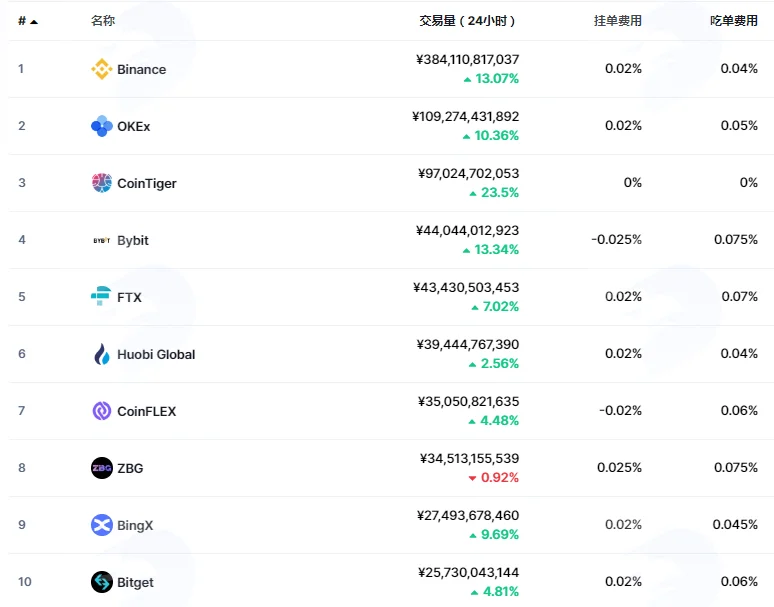Click the OKEx logo icon
Viewport: 774px width, 607px height.
point(102,126)
